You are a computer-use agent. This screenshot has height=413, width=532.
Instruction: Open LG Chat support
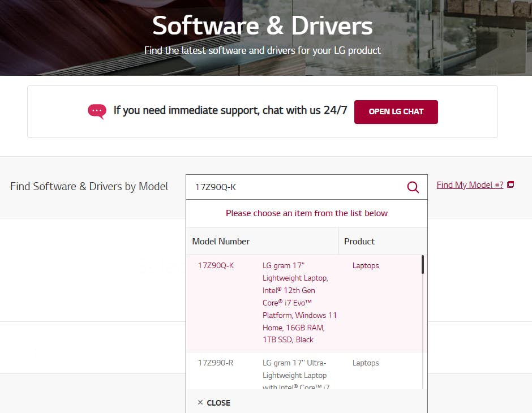point(396,112)
